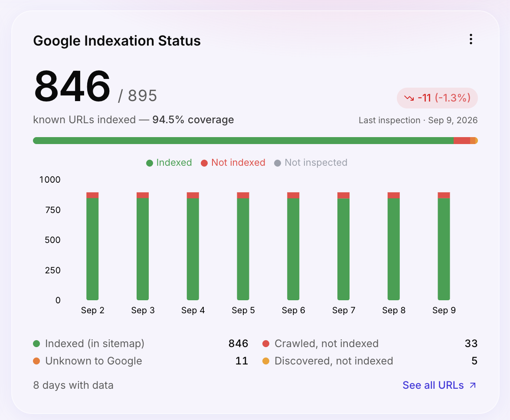
Task: Click the -11 (-1.3%) change badge
Action: 437,98
